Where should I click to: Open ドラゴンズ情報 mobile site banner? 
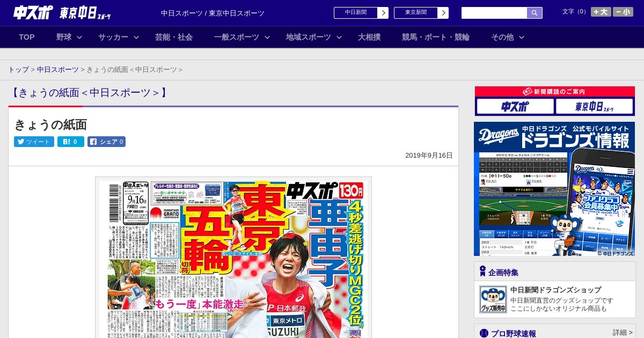pyautogui.click(x=554, y=189)
